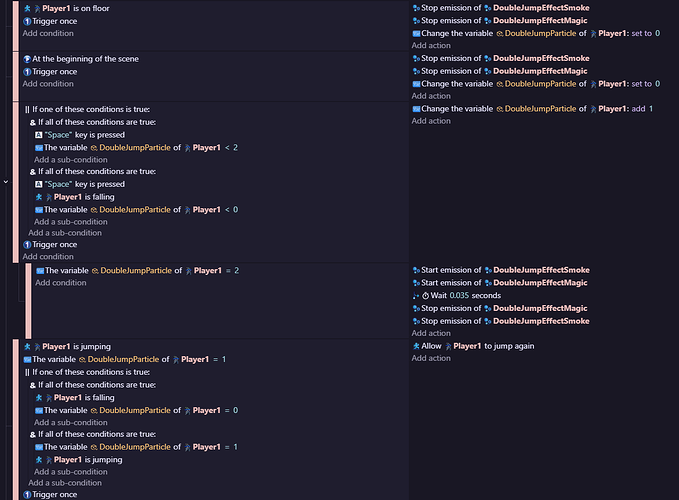Click the scene icon before "At the beginning of the scene"
Screen dimensions: 679x500
(27, 59)
